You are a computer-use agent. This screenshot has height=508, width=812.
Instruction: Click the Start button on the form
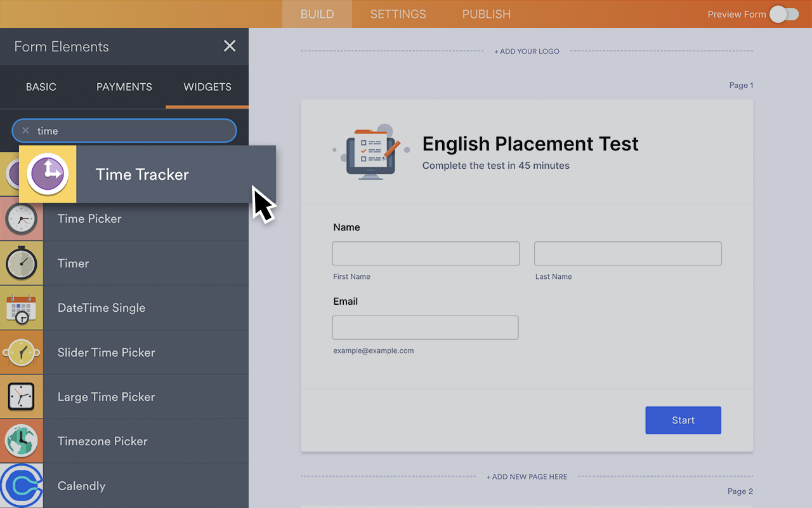tap(683, 420)
